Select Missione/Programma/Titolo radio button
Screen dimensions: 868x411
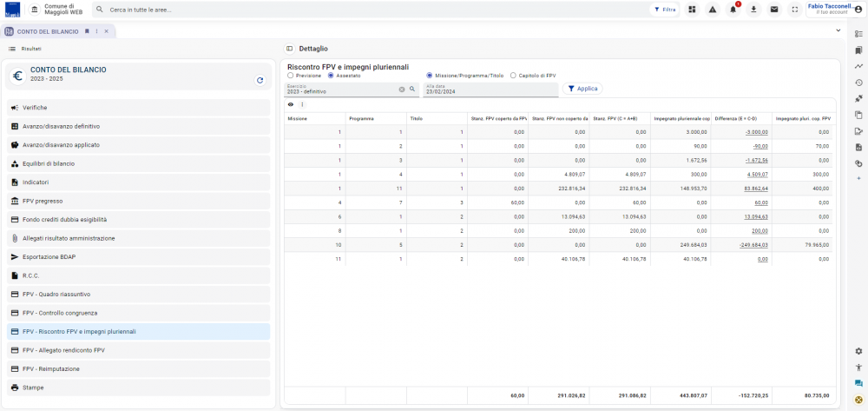[429, 76]
